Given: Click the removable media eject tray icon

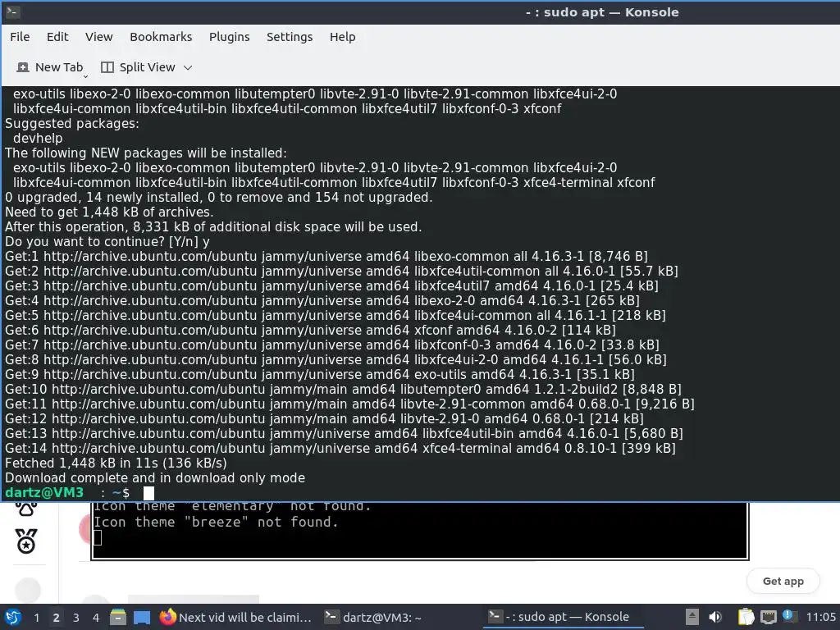Looking at the screenshot, I should click(x=692, y=617).
